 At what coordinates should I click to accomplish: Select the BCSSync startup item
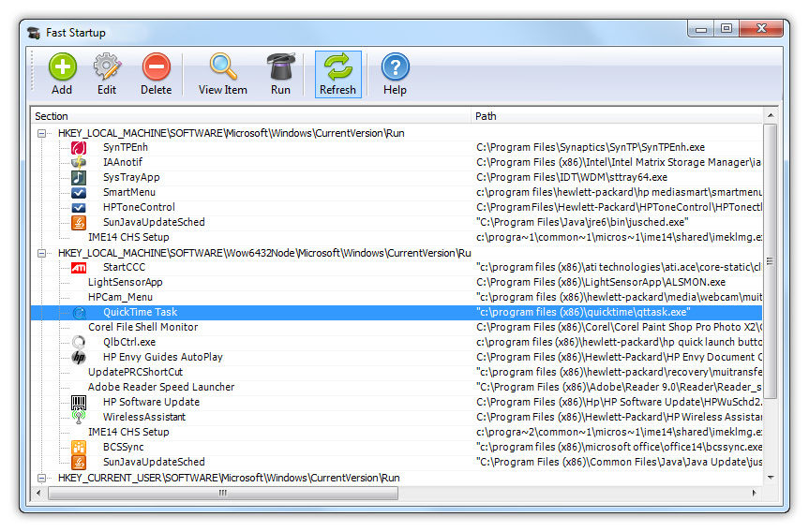pyautogui.click(x=122, y=447)
